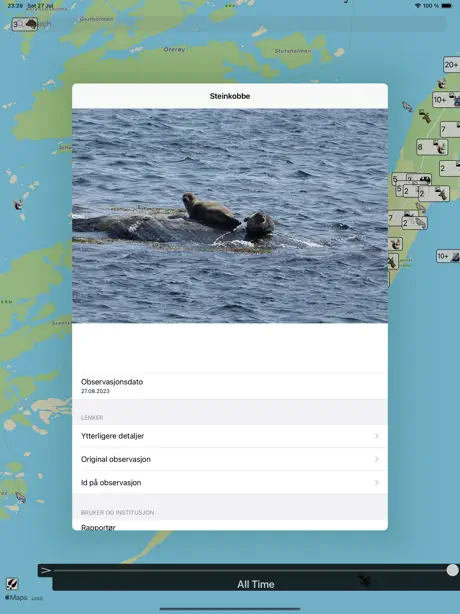Tap the squirrel marker on the western islets
This screenshot has height=614, width=460.
coord(18,204)
